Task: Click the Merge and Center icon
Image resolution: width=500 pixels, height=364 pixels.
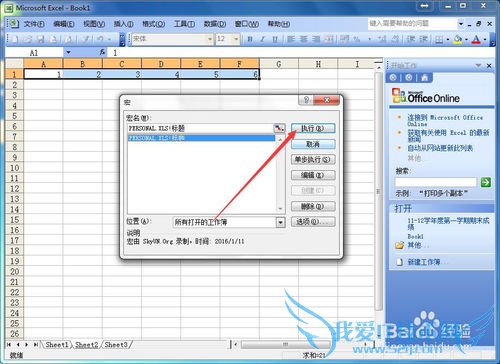Action: point(329,39)
